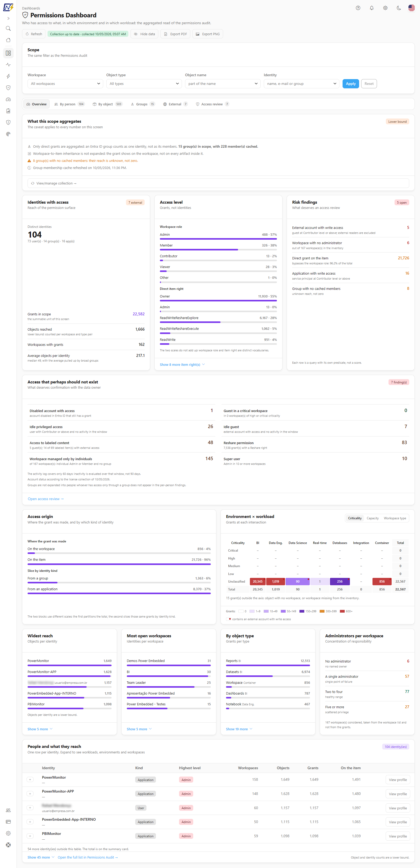Select the Criticality heatmap option

355,518
